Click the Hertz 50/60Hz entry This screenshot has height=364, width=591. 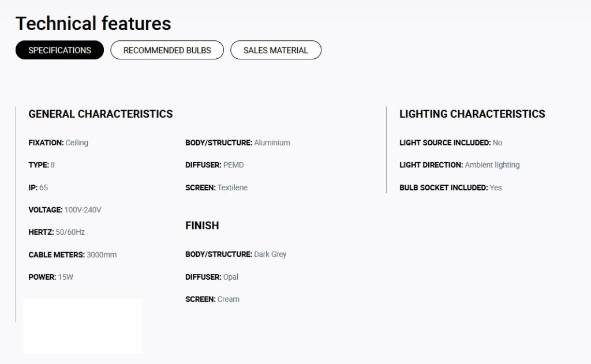point(57,232)
